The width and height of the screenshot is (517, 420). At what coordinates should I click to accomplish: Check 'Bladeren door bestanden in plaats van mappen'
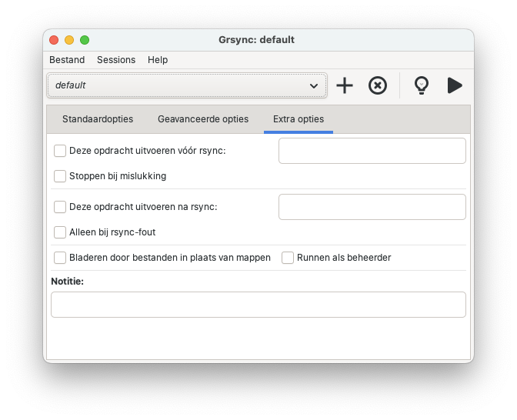60,258
